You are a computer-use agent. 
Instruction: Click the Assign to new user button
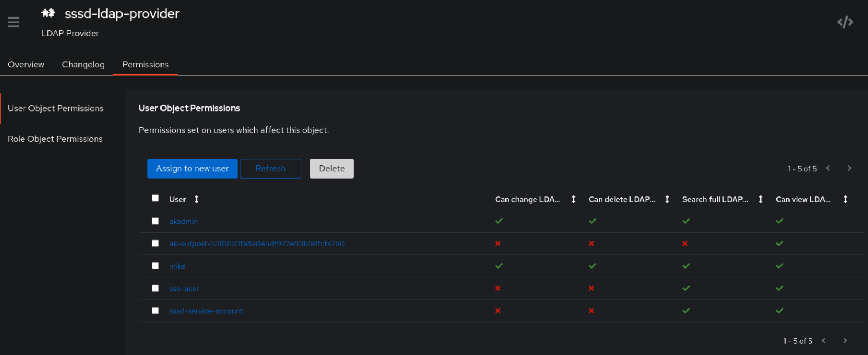coord(192,168)
